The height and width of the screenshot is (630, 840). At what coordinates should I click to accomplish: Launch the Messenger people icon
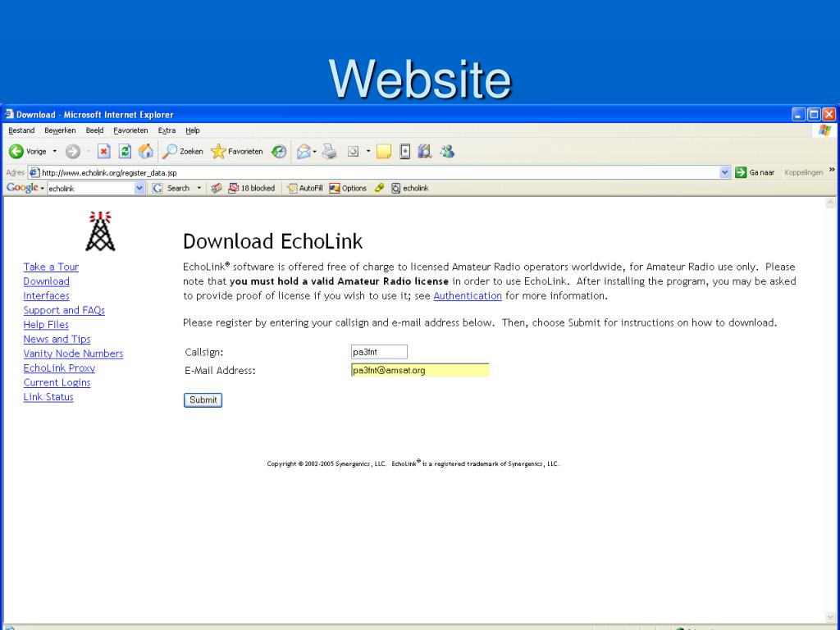coord(447,152)
